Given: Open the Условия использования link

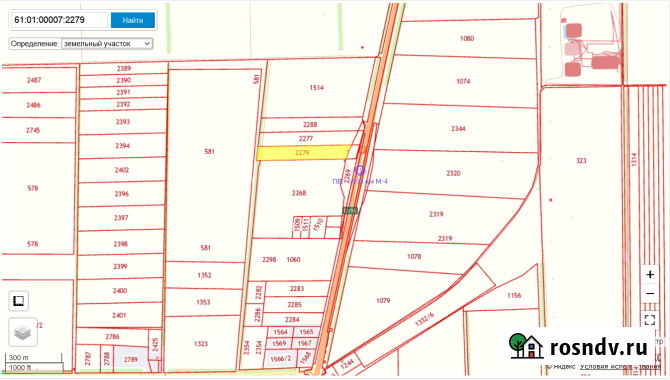Looking at the screenshot, I should click(620, 367).
